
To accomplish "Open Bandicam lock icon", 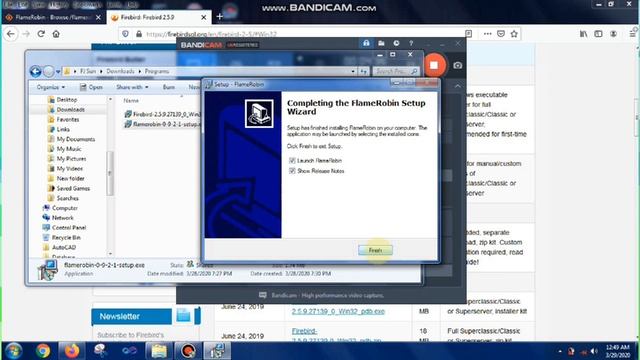I will [x=366, y=43].
